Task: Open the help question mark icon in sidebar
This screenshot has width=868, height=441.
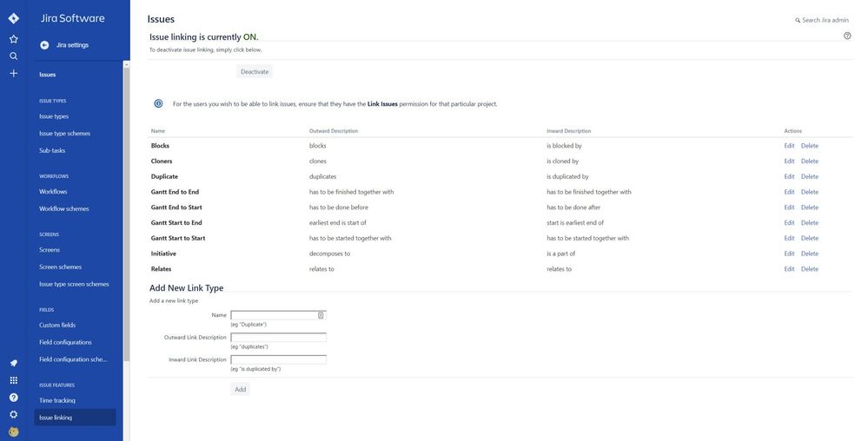Action: pos(13,398)
